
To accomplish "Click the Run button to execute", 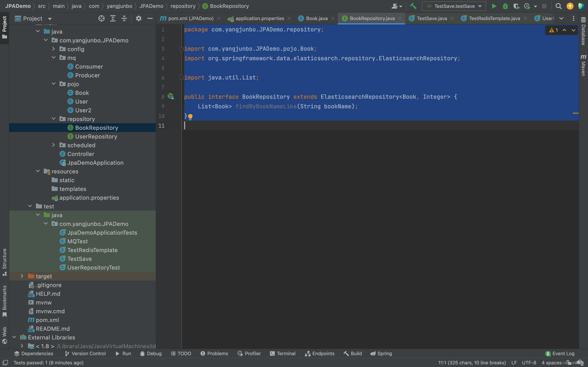I will (x=493, y=6).
